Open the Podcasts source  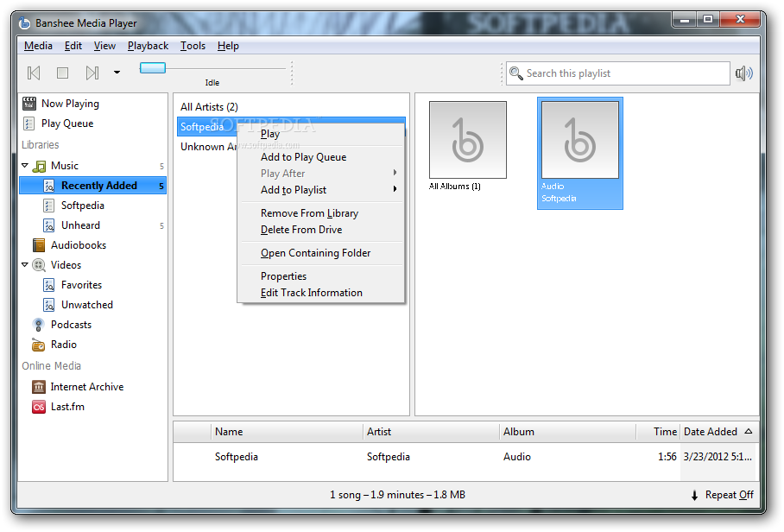71,325
